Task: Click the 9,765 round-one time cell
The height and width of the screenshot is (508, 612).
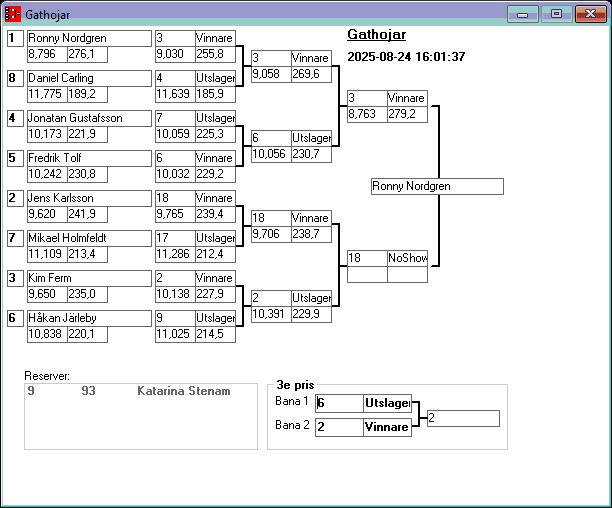Action: click(175, 214)
